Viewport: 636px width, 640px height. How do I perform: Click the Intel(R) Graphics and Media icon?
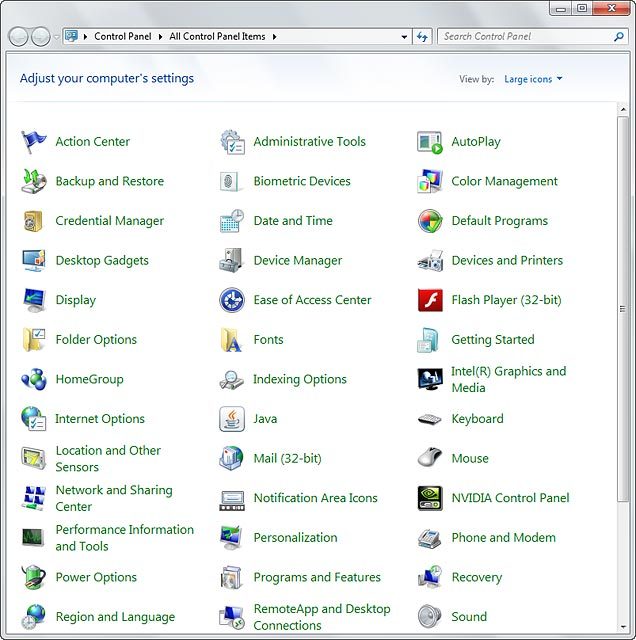[430, 379]
